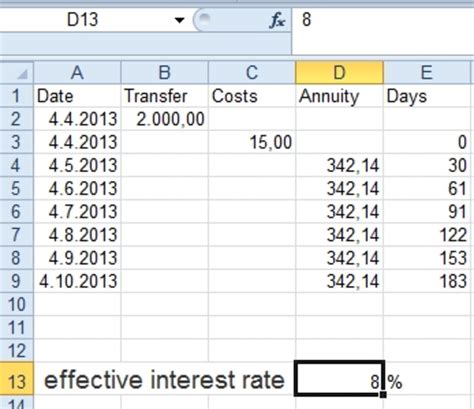
Task: Select row 1 header
Action: [x=17, y=96]
